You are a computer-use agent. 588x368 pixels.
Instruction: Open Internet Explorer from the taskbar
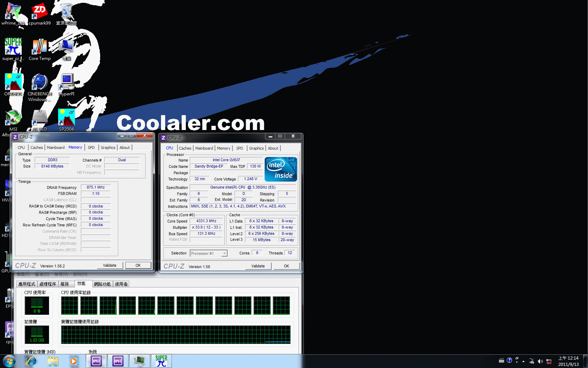[x=31, y=361]
